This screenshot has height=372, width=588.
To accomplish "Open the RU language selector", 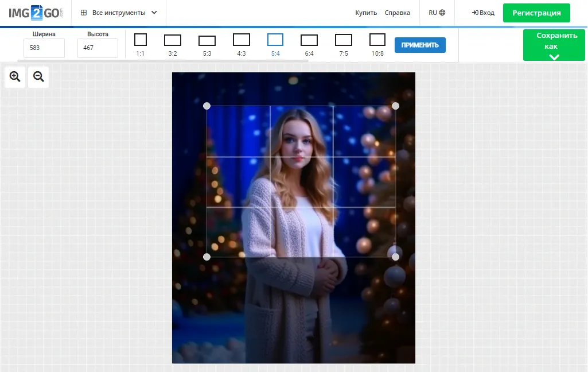I will click(437, 13).
